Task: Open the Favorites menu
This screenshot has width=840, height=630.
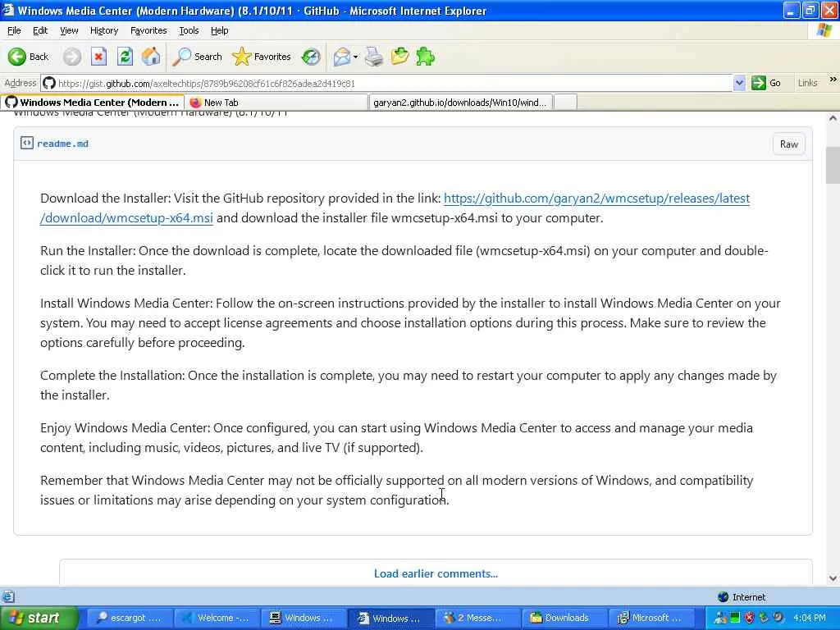Action: (148, 30)
